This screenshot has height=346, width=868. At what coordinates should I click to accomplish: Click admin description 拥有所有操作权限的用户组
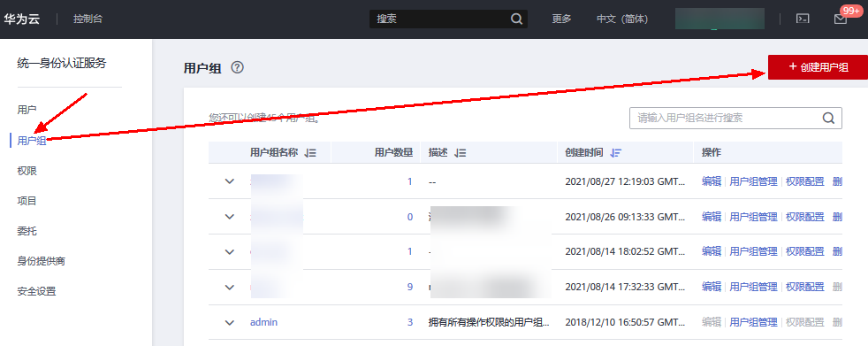click(489, 322)
